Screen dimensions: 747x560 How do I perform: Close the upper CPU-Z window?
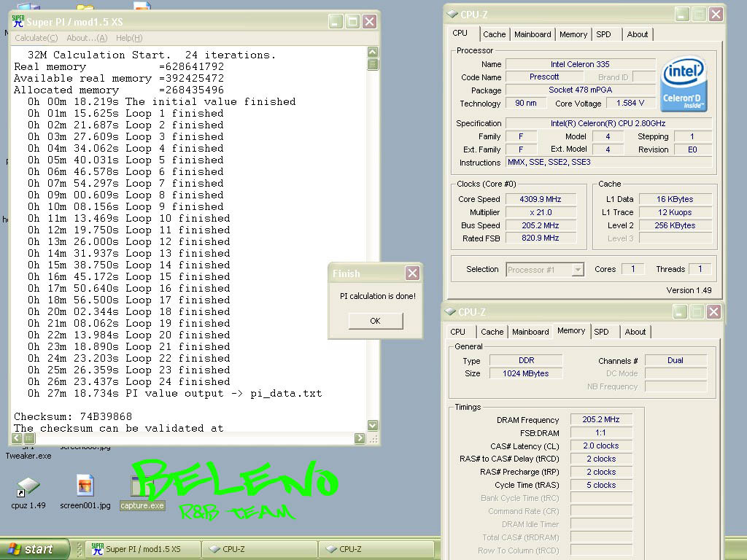tap(716, 15)
